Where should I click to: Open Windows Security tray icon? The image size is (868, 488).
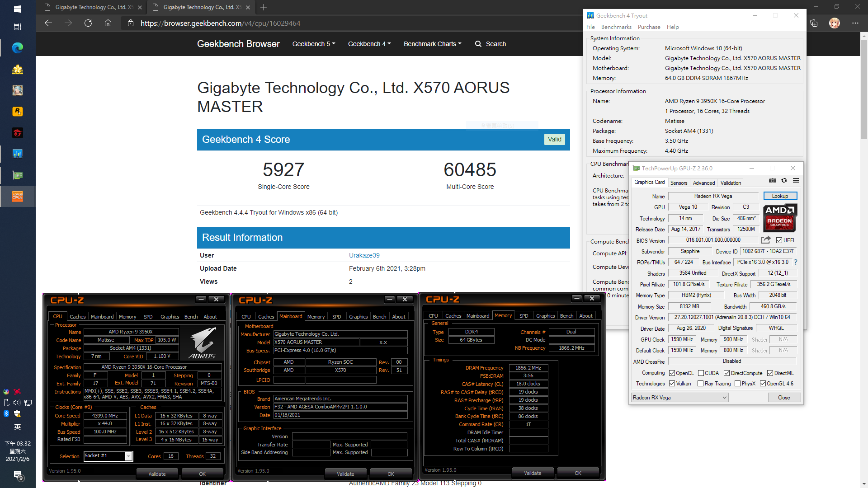click(17, 413)
